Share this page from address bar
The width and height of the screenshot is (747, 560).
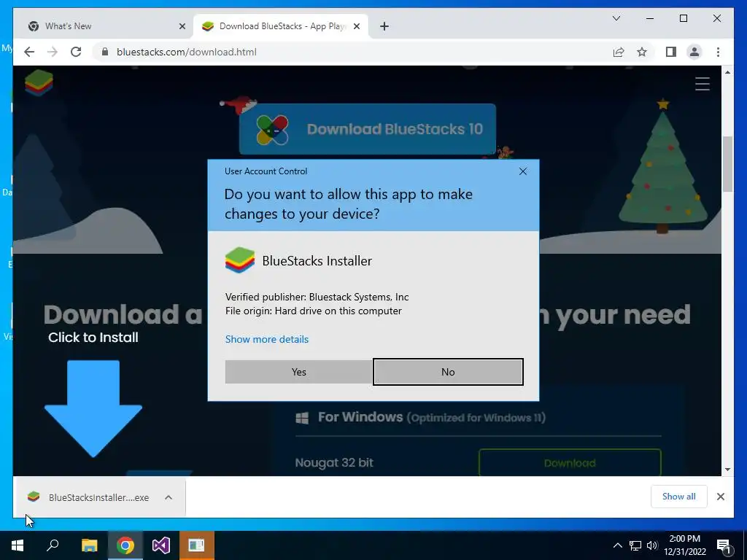619,52
